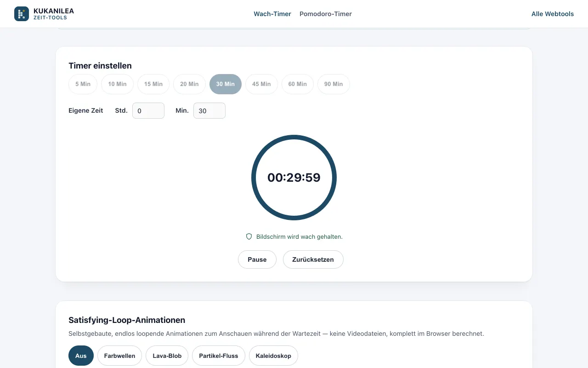Viewport: 588px width, 368px height.
Task: Focus the Min. minutes field
Action: pos(209,110)
